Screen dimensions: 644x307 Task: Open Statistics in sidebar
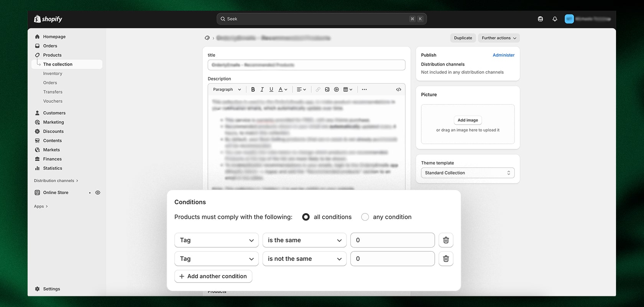click(53, 168)
